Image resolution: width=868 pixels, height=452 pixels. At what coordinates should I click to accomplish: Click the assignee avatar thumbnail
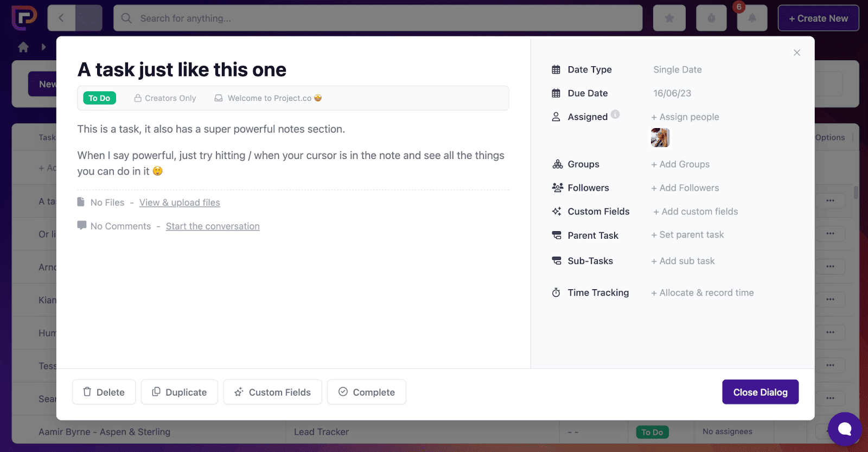pyautogui.click(x=660, y=137)
